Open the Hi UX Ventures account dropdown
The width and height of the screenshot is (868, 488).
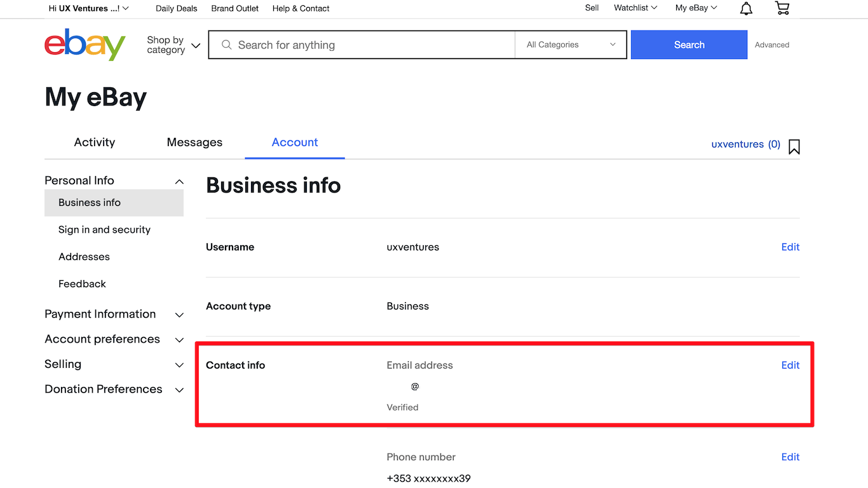tap(88, 8)
